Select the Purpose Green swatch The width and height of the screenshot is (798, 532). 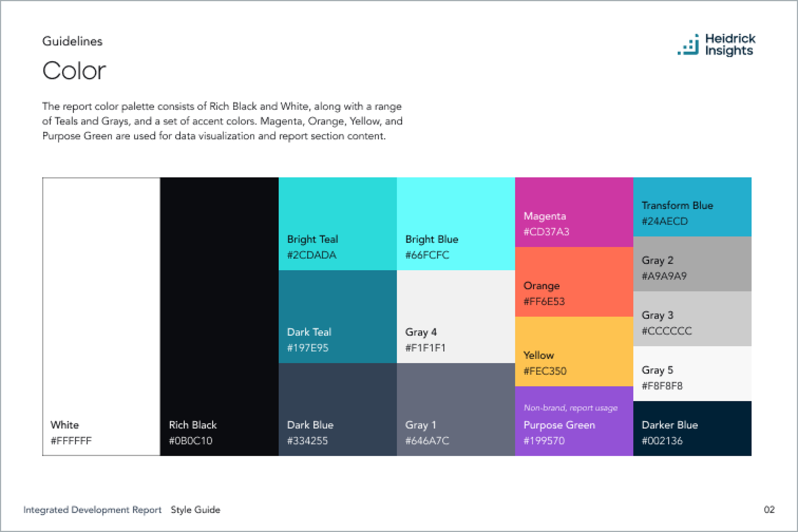(x=574, y=421)
